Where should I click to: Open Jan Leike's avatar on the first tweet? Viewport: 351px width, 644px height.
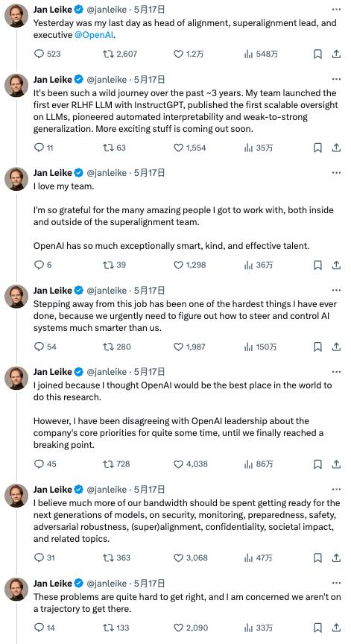pyautogui.click(x=16, y=16)
